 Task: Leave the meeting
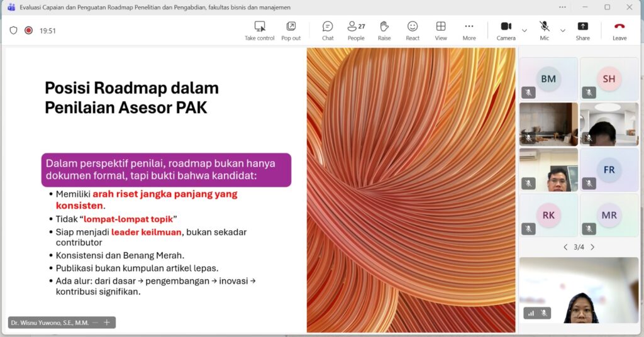(x=619, y=31)
